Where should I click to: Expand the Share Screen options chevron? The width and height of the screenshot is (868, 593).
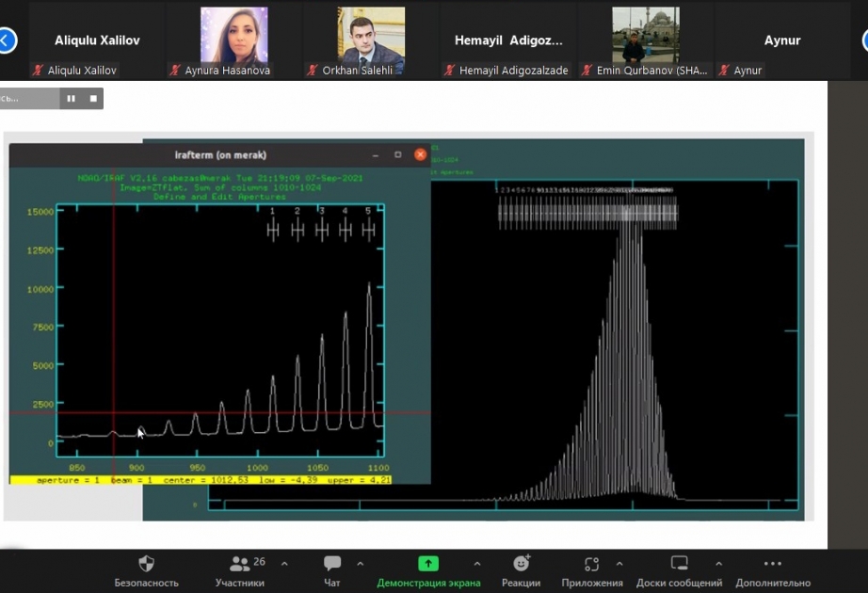pyautogui.click(x=477, y=564)
